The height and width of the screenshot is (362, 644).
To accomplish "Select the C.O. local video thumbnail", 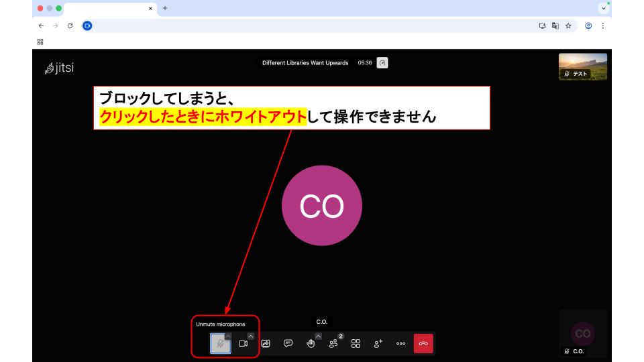I will pyautogui.click(x=582, y=333).
